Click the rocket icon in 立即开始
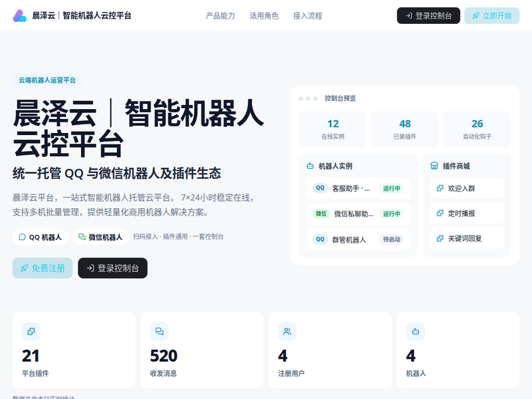Viewport: 532px width, 399px height. click(476, 15)
